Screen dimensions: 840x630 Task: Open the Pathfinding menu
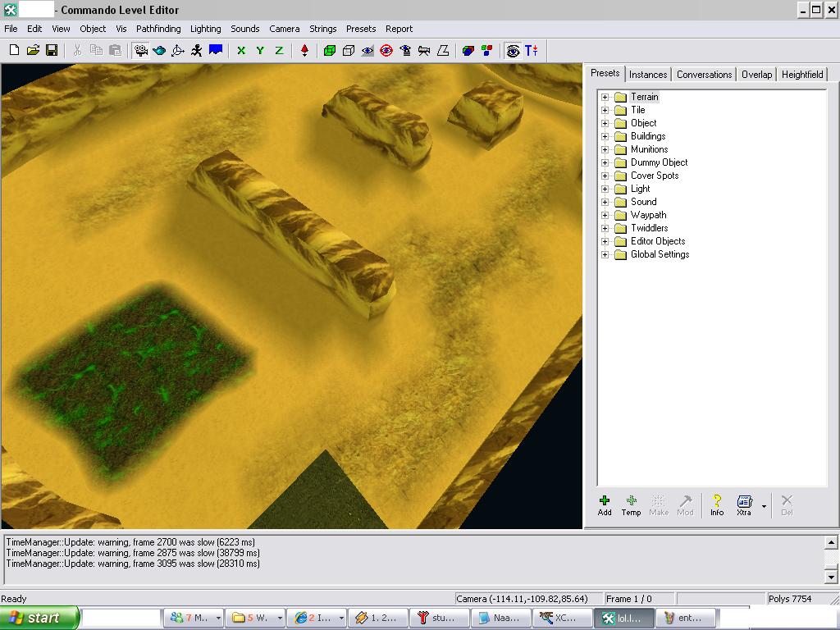(x=158, y=29)
